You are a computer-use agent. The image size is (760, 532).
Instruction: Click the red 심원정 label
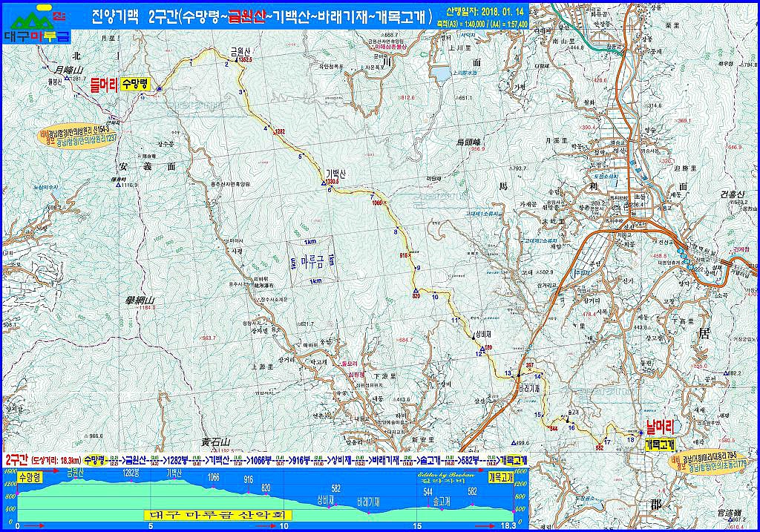(357, 374)
